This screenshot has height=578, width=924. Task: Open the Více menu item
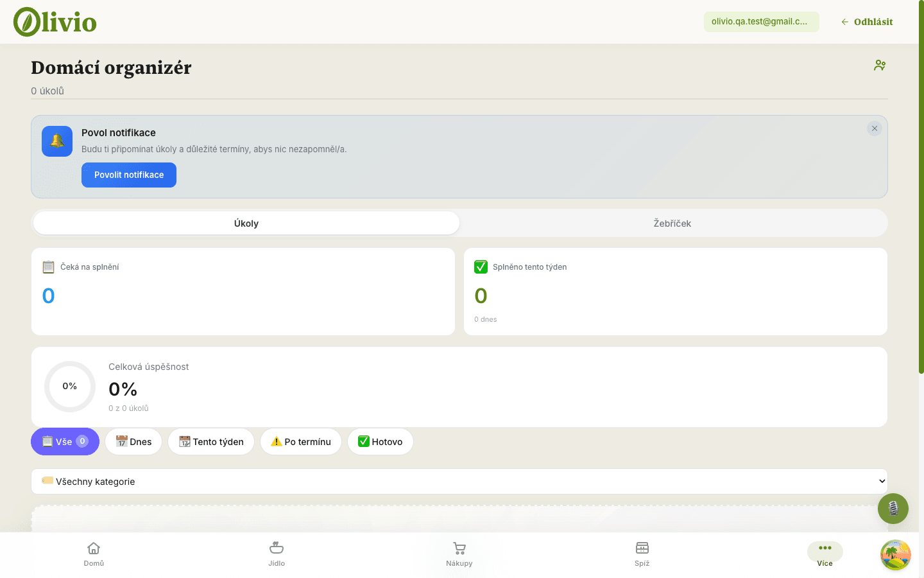point(825,554)
